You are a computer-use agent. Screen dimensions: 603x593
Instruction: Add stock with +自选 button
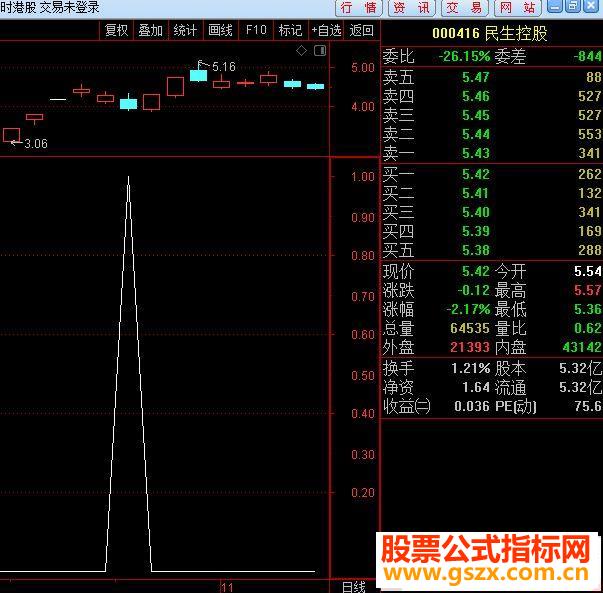pos(326,30)
